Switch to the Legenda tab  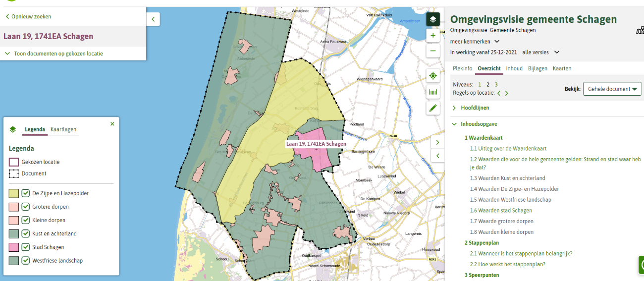click(x=35, y=129)
